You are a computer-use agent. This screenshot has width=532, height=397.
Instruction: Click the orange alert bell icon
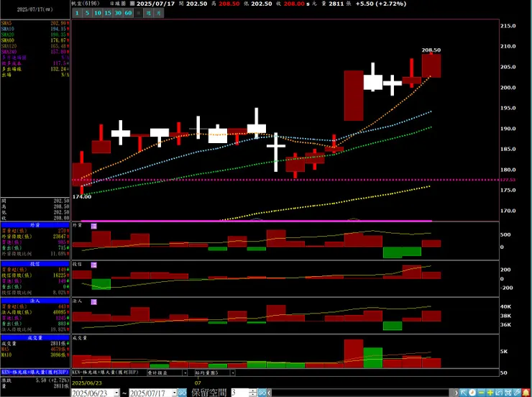pos(526,393)
